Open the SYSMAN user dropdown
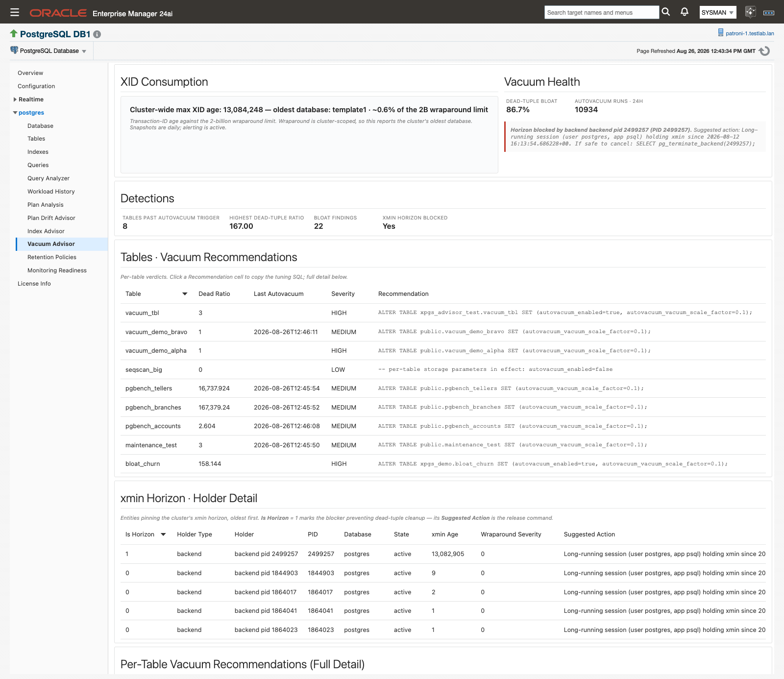The width and height of the screenshot is (784, 679). pos(718,13)
